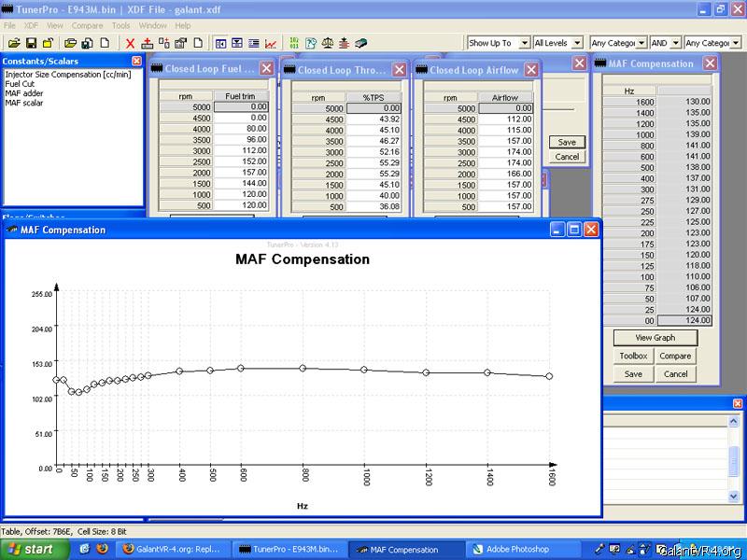Click the View Graph button
Screen dimensions: 747x560
(x=655, y=338)
